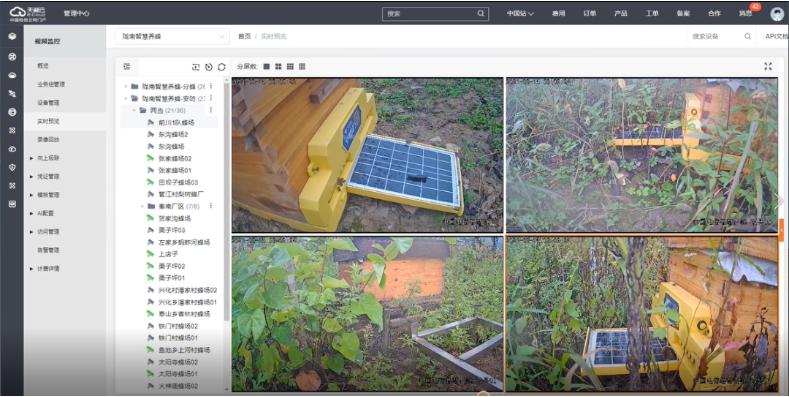Viewport: 789px width, 397px height.
Task: Open the 陇南智慧养蜂 organization dropdown
Action: point(172,36)
